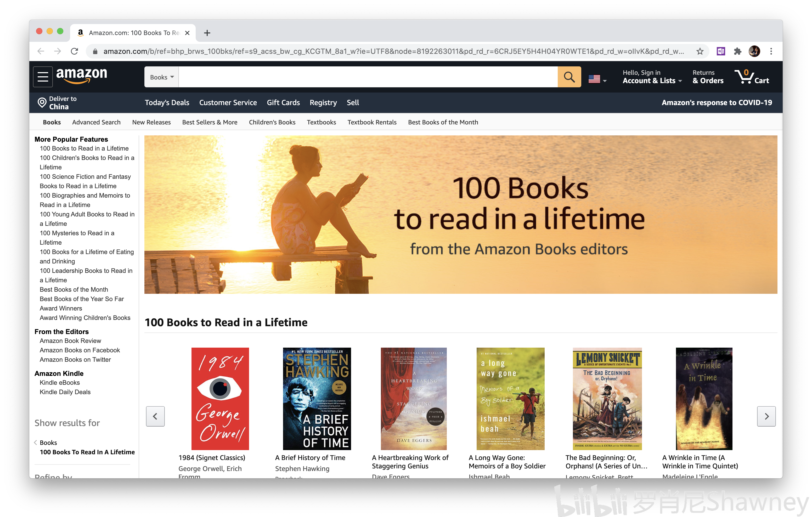Open Textbook Rentals
This screenshot has width=812, height=517.
(x=372, y=122)
